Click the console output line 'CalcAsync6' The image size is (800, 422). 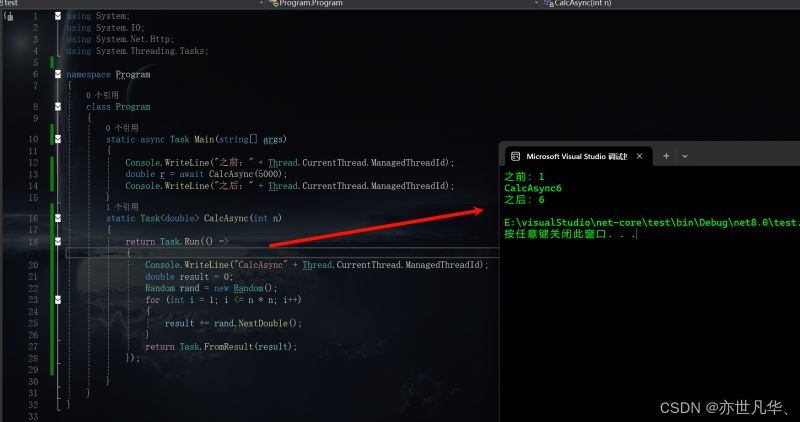533,188
